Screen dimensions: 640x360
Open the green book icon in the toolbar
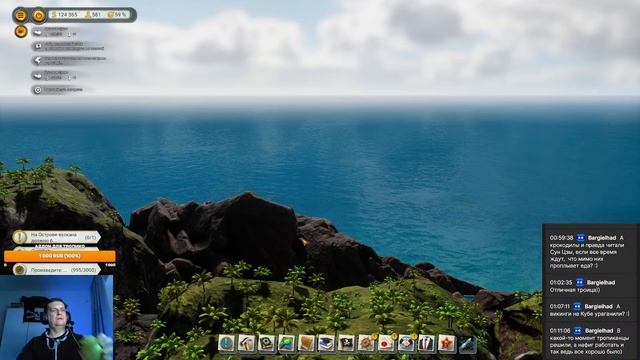267,343
